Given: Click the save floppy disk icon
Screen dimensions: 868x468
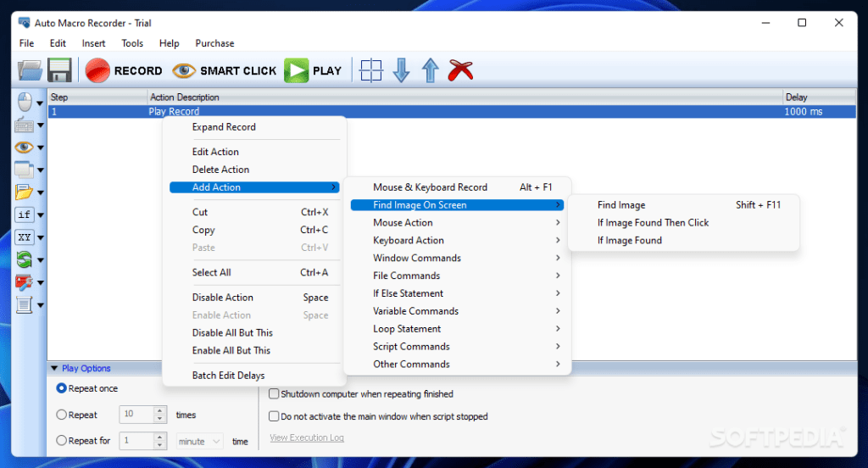Looking at the screenshot, I should (x=59, y=71).
